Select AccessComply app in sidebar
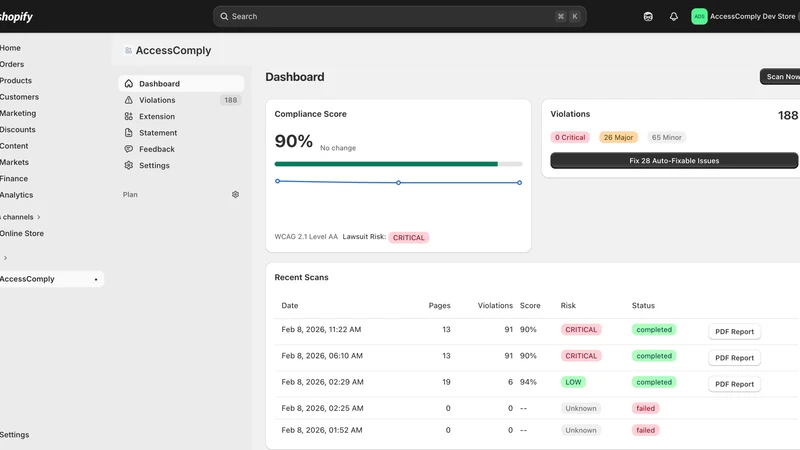This screenshot has height=450, width=800. point(51,279)
